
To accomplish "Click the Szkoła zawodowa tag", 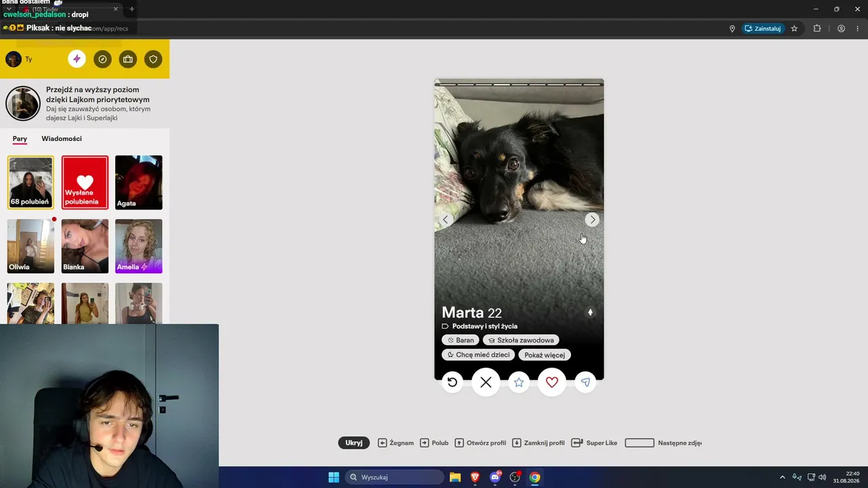I will [x=521, y=340].
